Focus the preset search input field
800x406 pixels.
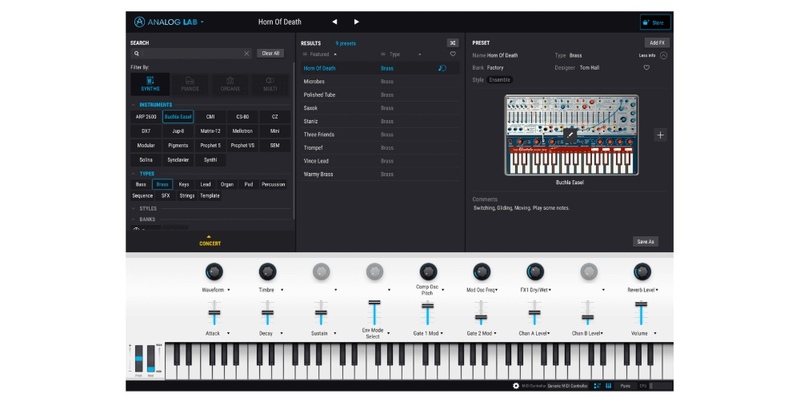click(x=191, y=54)
